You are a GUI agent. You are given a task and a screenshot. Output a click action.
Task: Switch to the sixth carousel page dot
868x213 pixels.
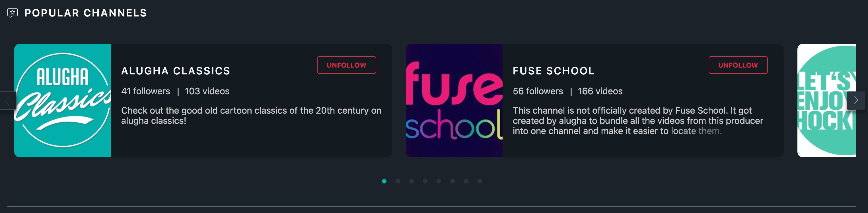pyautogui.click(x=452, y=181)
